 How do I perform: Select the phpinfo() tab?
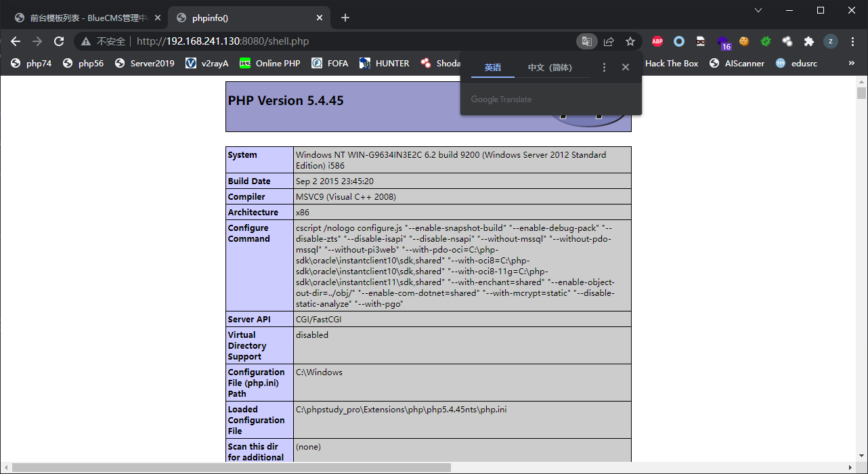tap(249, 18)
